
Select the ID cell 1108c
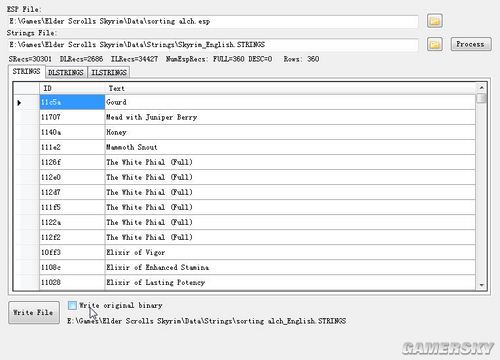(x=72, y=267)
